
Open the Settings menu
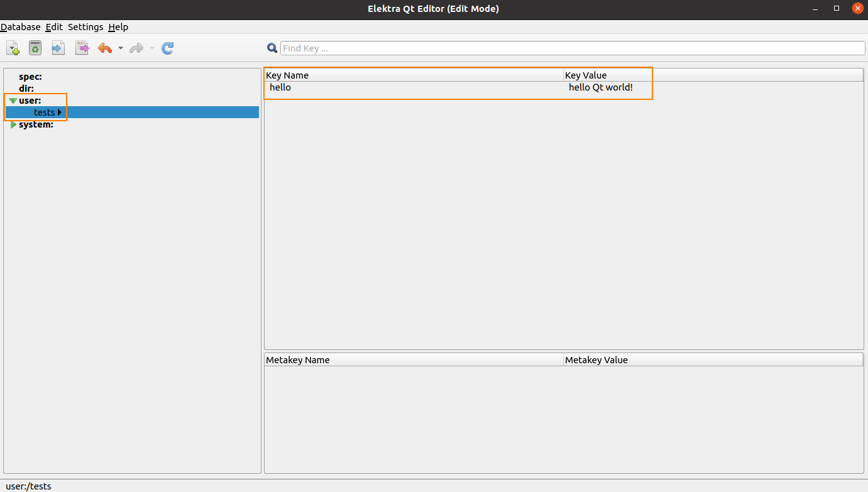pyautogui.click(x=85, y=27)
